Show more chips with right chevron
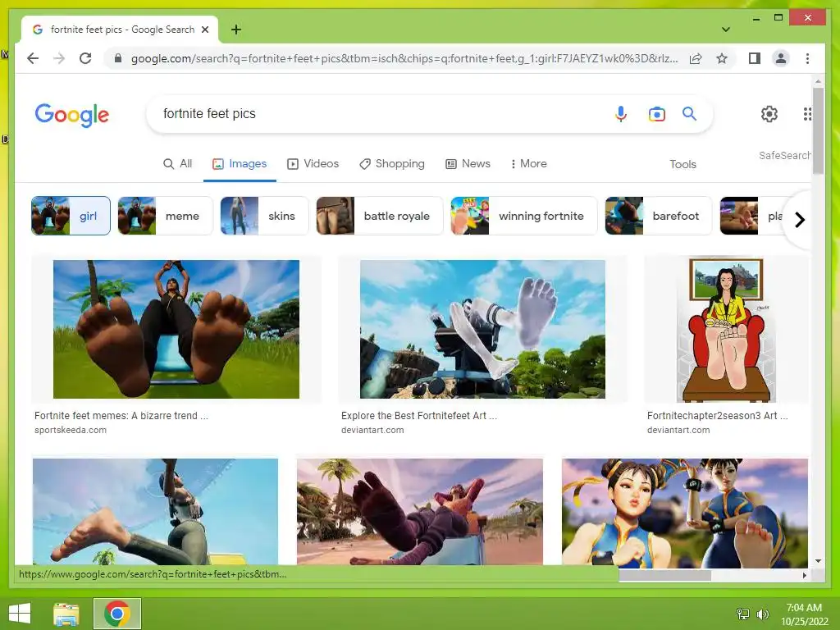Screen dimensions: 840x630 tap(799, 220)
